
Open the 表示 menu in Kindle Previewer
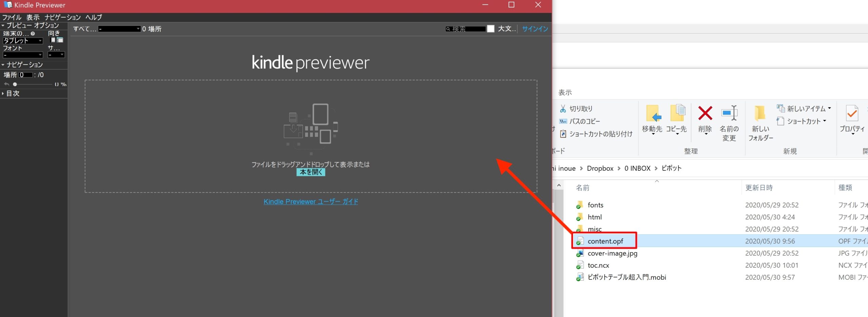coord(33,17)
